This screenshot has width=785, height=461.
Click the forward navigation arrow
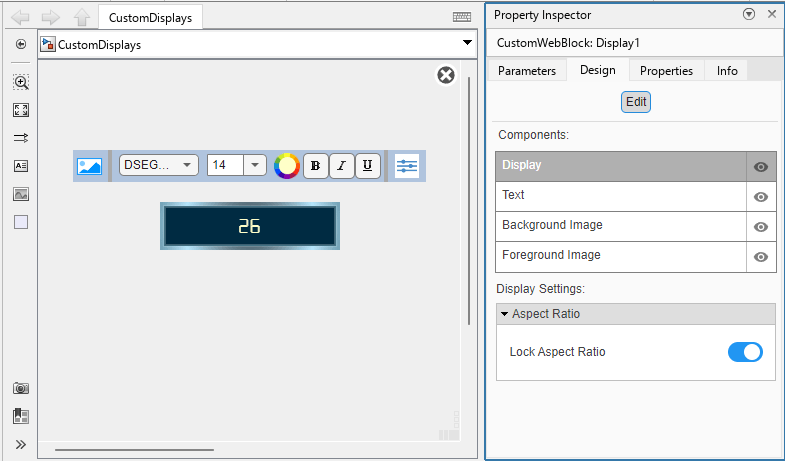pyautogui.click(x=51, y=18)
